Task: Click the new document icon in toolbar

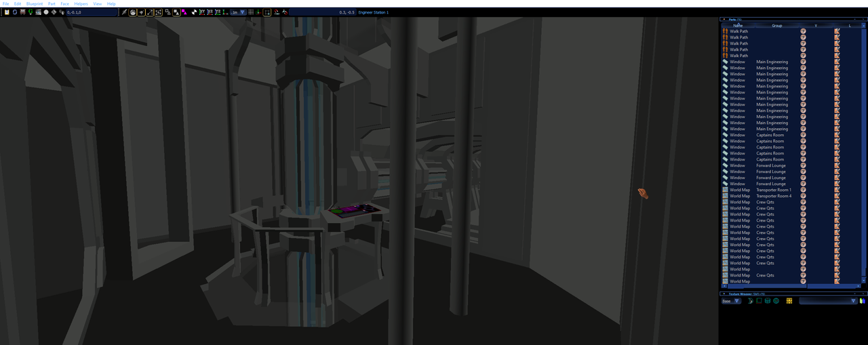Action: point(7,12)
